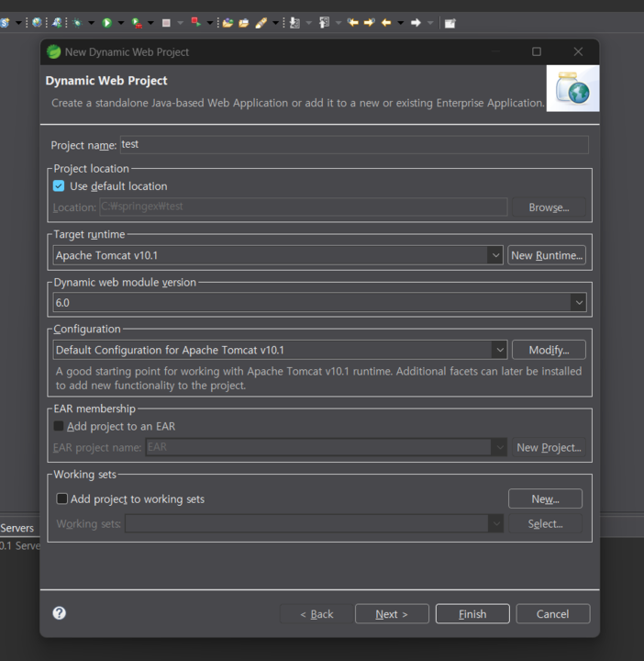Click the yellow Back arrow in toolbar

tap(386, 23)
